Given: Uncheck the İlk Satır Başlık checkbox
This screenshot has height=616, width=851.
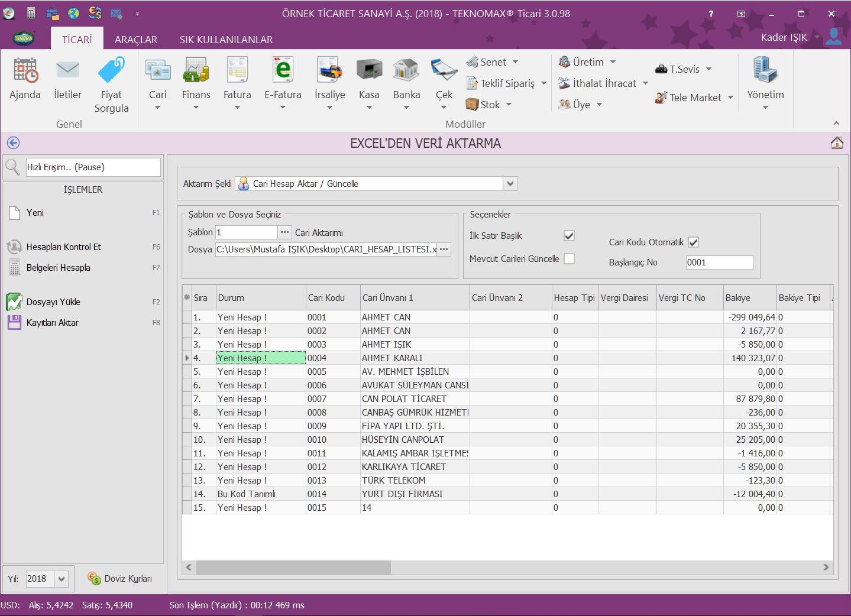Looking at the screenshot, I should point(569,236).
